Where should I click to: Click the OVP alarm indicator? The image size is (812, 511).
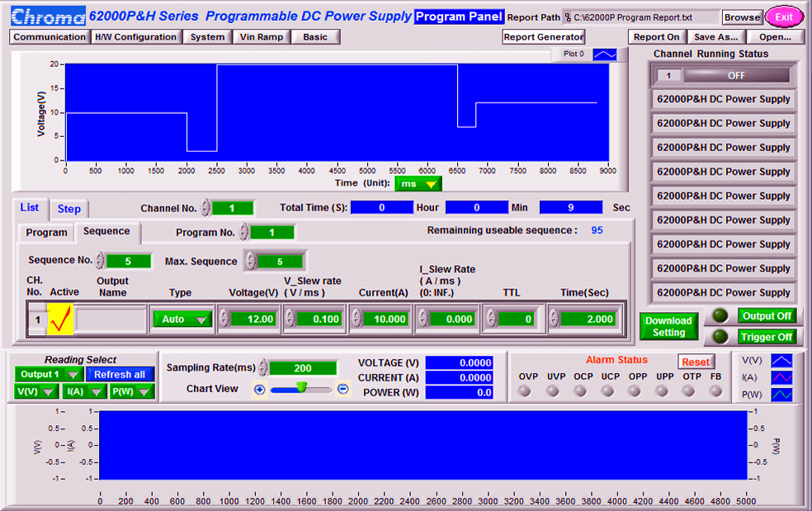click(x=525, y=390)
